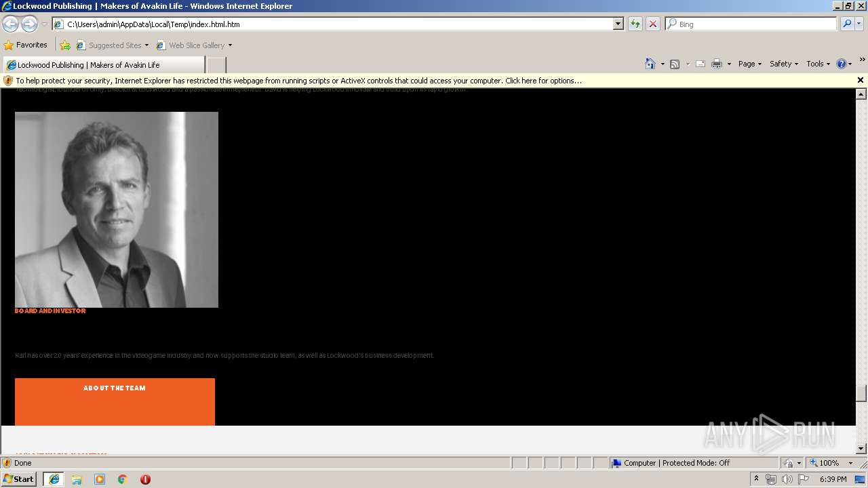
Task: Add to Favorites bar icon
Action: [65, 45]
